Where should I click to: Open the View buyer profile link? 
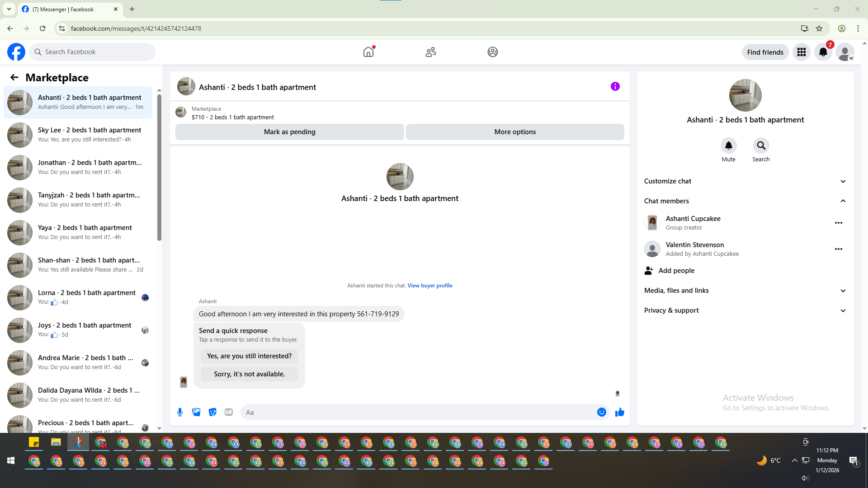pos(429,286)
